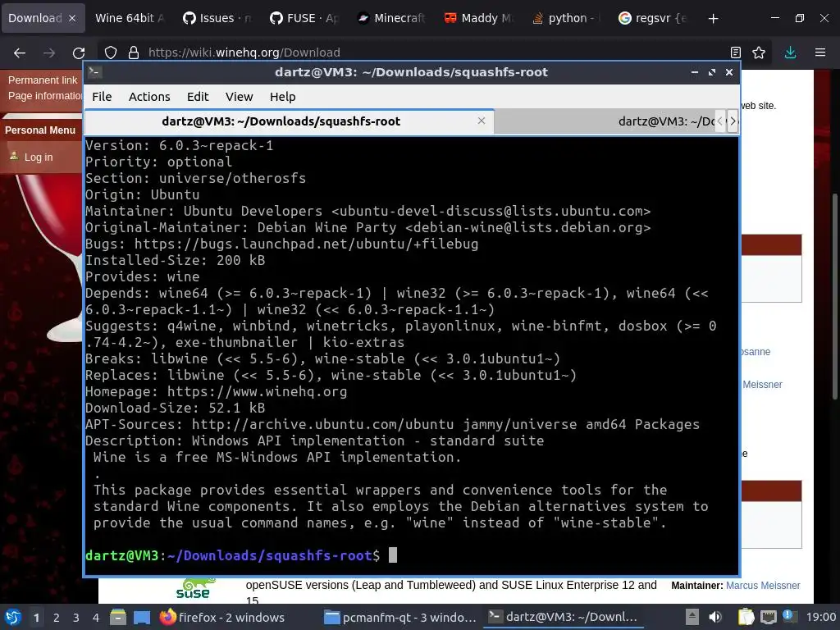Open the file manager quick launch icon
This screenshot has height=630, width=840.
118,617
